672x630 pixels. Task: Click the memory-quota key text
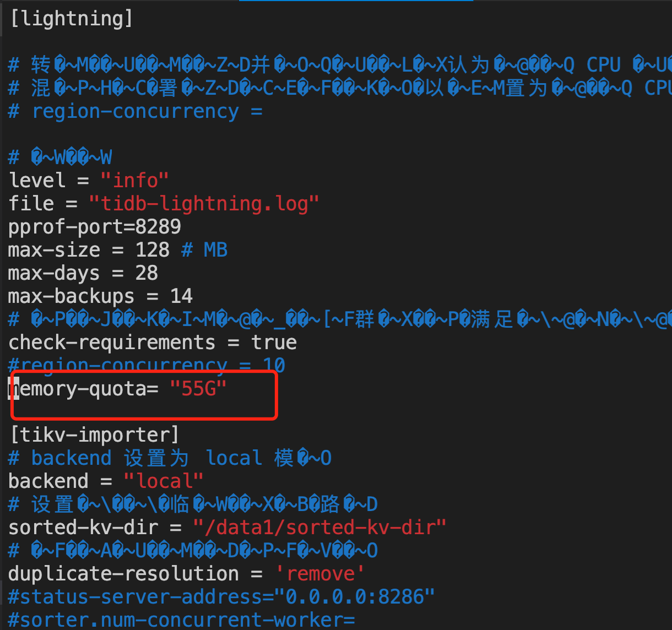(x=78, y=389)
